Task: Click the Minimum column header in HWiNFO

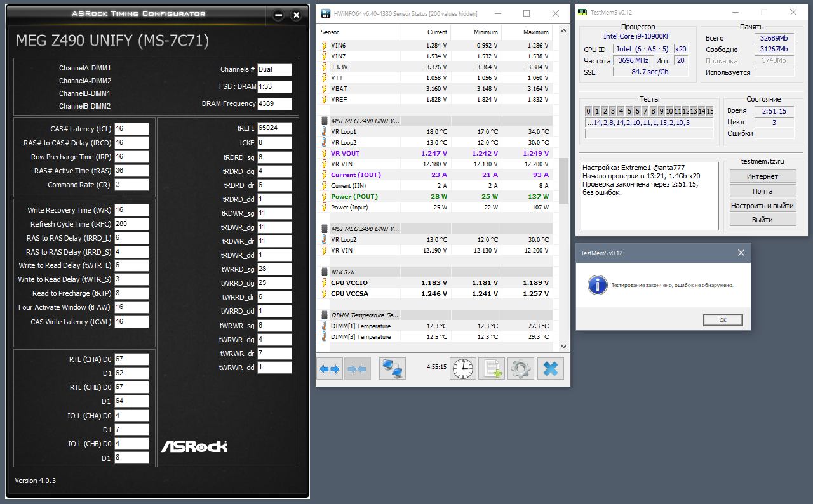Action: click(x=476, y=32)
